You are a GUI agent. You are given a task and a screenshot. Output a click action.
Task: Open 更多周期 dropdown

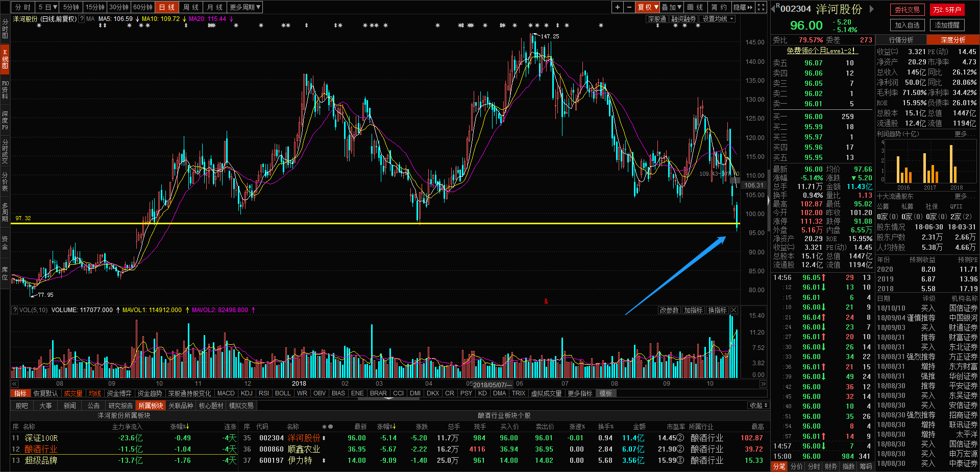(245, 7)
